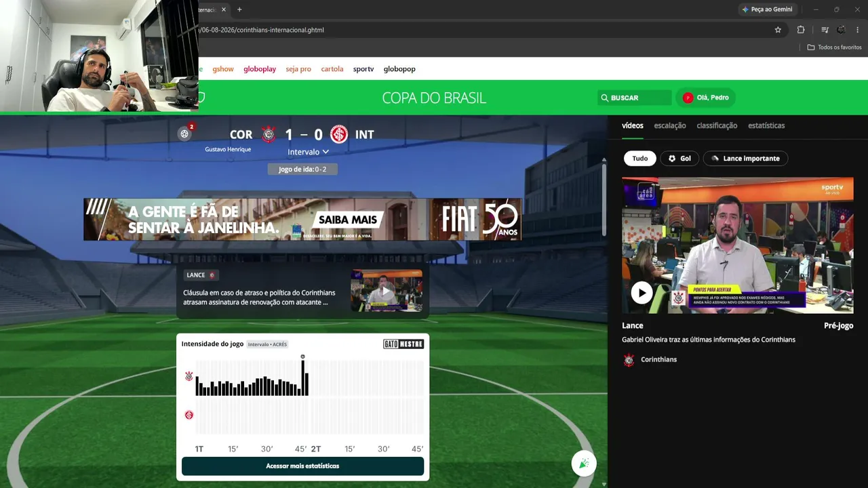Viewport: 868px width, 488px height.
Task: Open the Todos os favoritos folder
Action: click(x=834, y=47)
